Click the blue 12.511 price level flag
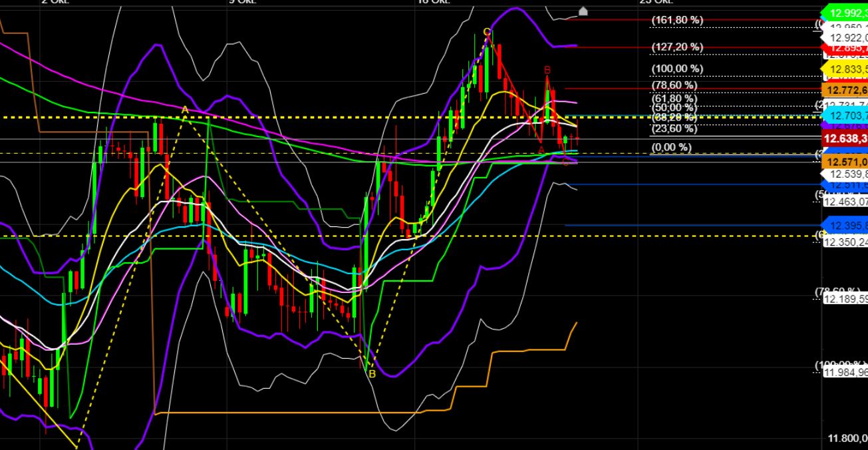The height and width of the screenshot is (450, 868). click(843, 184)
